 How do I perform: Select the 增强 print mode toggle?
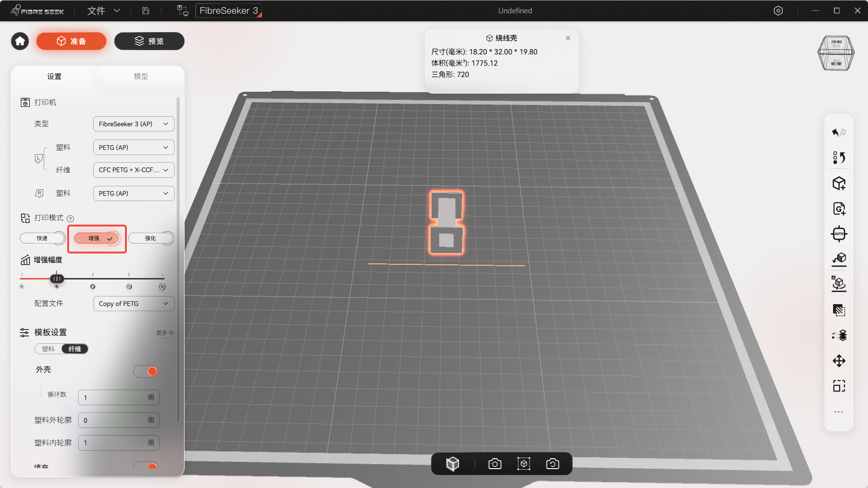tap(97, 238)
